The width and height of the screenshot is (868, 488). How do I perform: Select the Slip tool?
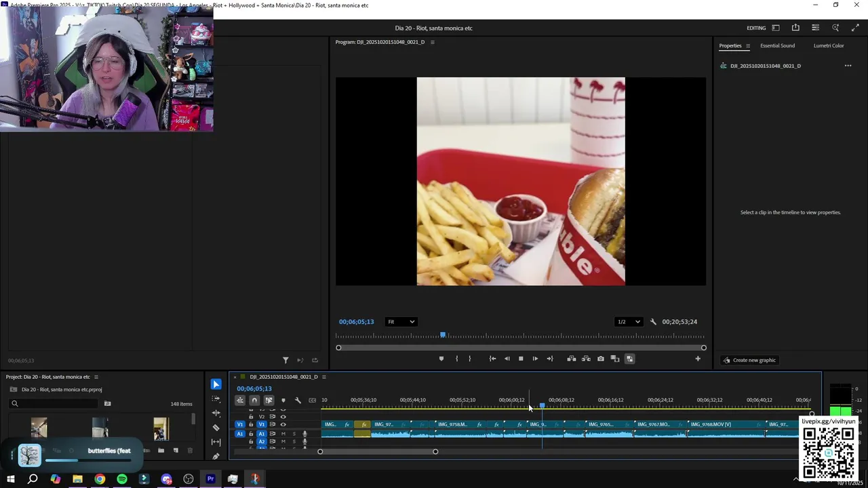pyautogui.click(x=216, y=442)
